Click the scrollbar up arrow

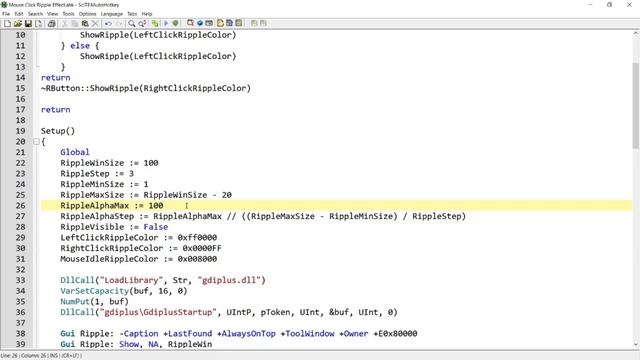[x=636, y=34]
